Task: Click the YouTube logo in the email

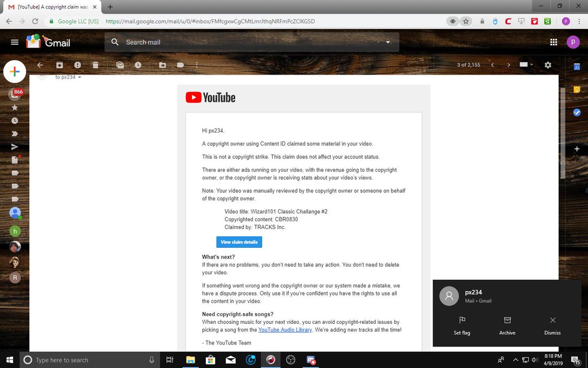Action: click(x=211, y=98)
